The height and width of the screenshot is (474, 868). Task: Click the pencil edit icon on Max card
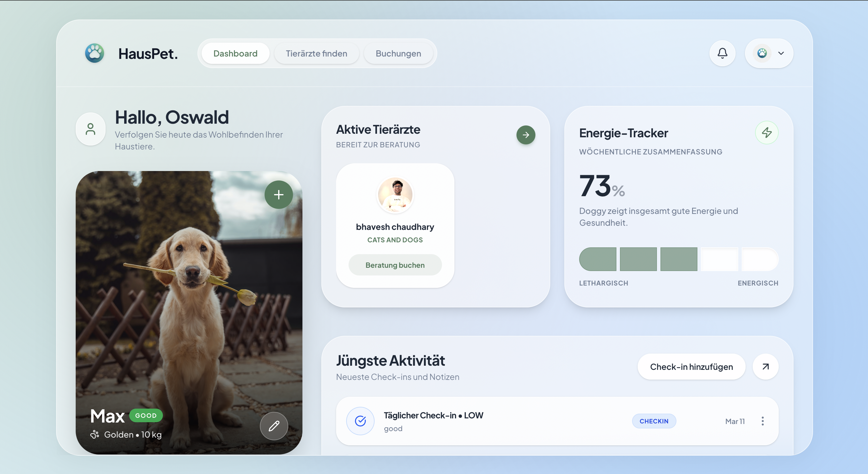273,426
